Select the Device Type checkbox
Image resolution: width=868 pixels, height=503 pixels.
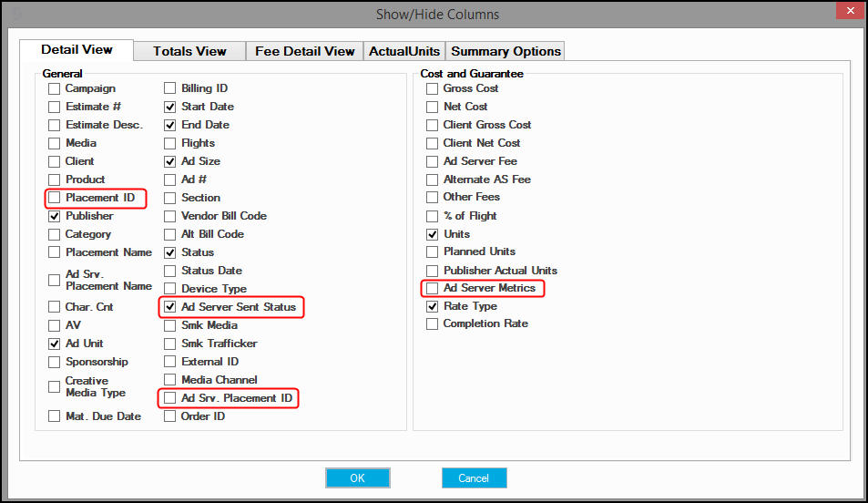pyautogui.click(x=170, y=289)
